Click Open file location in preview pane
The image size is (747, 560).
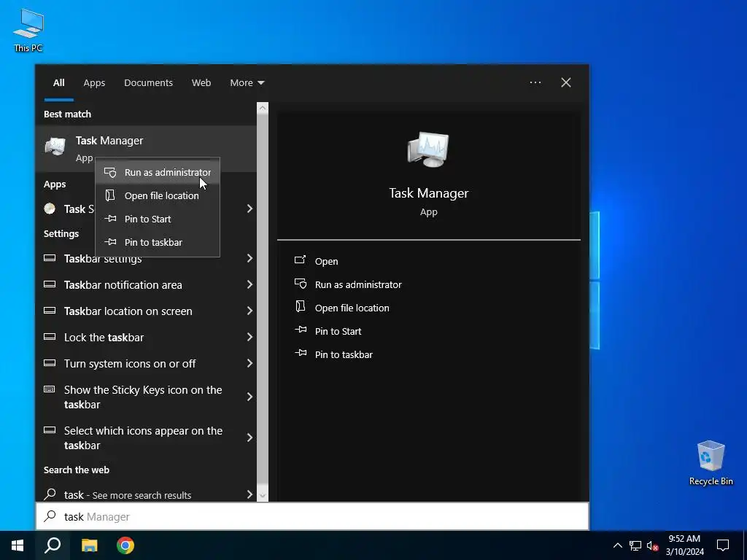[352, 308]
